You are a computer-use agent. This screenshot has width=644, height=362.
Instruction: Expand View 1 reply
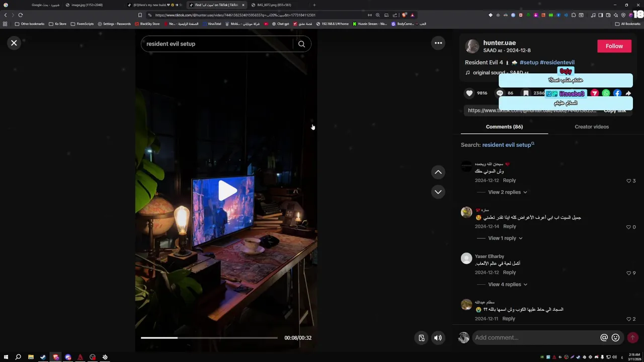pos(505,238)
